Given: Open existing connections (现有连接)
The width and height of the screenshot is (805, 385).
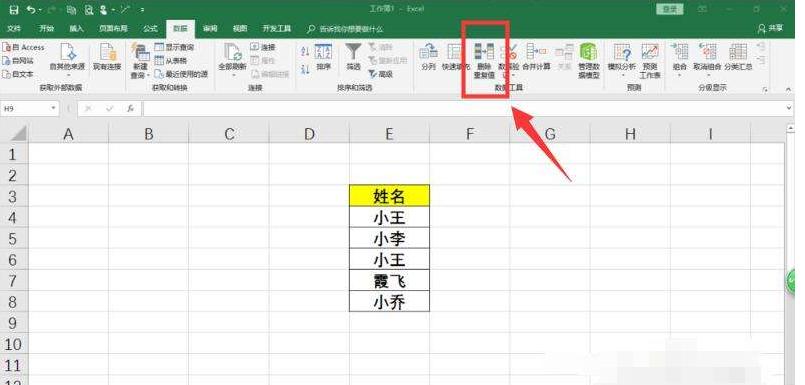Looking at the screenshot, I should point(107,57).
